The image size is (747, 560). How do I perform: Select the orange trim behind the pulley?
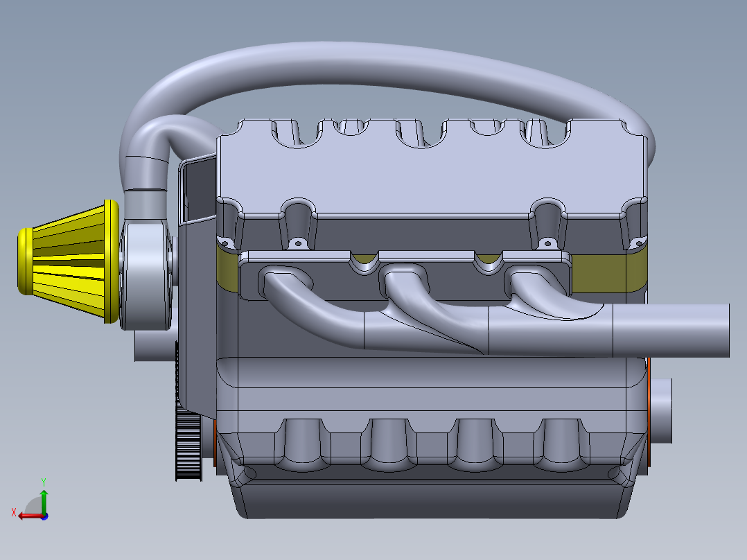click(216, 444)
